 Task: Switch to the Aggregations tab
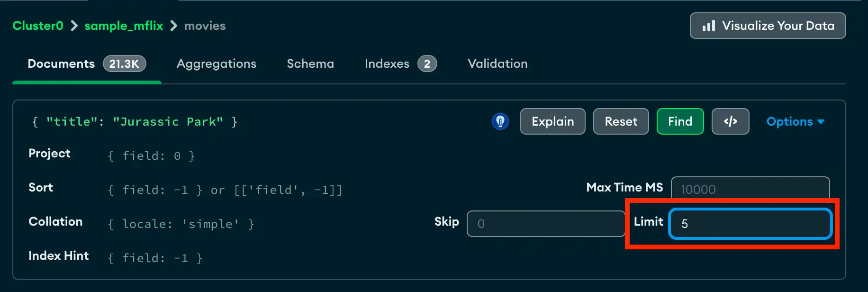(217, 64)
